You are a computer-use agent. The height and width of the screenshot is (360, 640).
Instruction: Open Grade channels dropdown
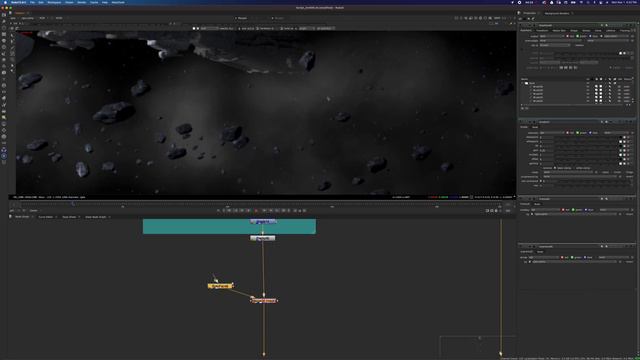coord(551,133)
